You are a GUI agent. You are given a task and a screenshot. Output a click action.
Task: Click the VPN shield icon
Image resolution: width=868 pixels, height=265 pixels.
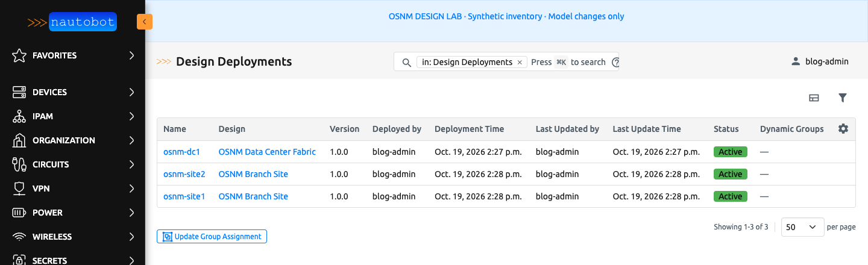coord(19,189)
